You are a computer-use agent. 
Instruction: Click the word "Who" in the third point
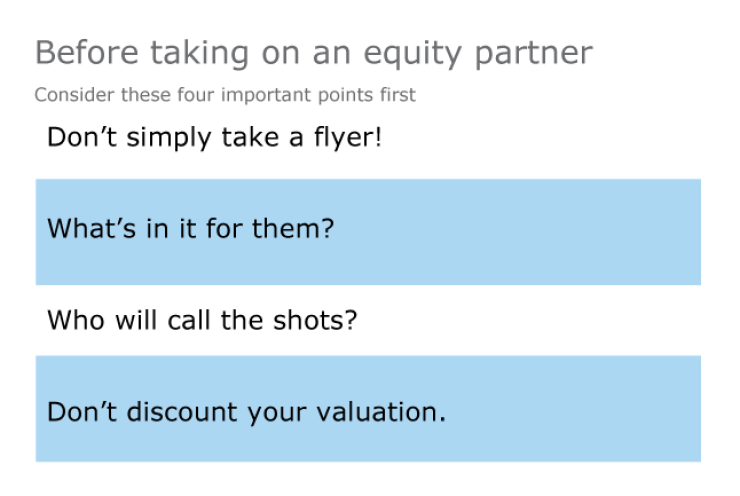coord(69,321)
